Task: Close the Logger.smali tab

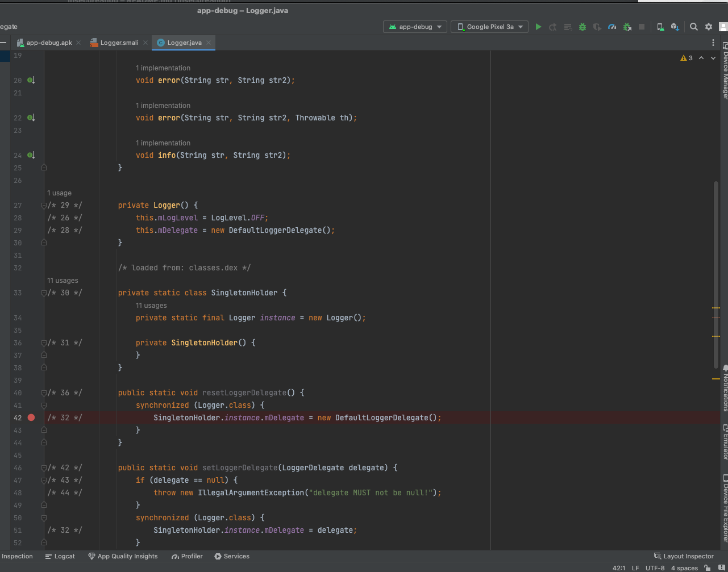Action: tap(145, 43)
